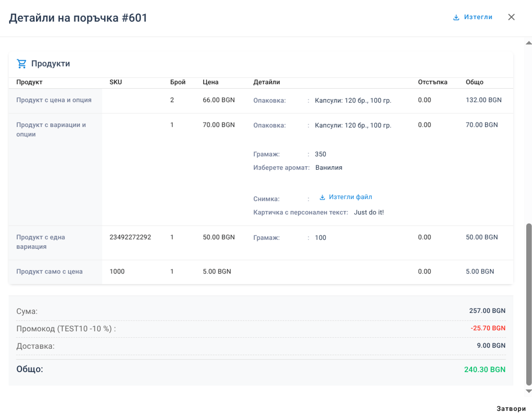The width and height of the screenshot is (532, 418).
Task: Select the Отстъпка column header
Action: tap(433, 82)
